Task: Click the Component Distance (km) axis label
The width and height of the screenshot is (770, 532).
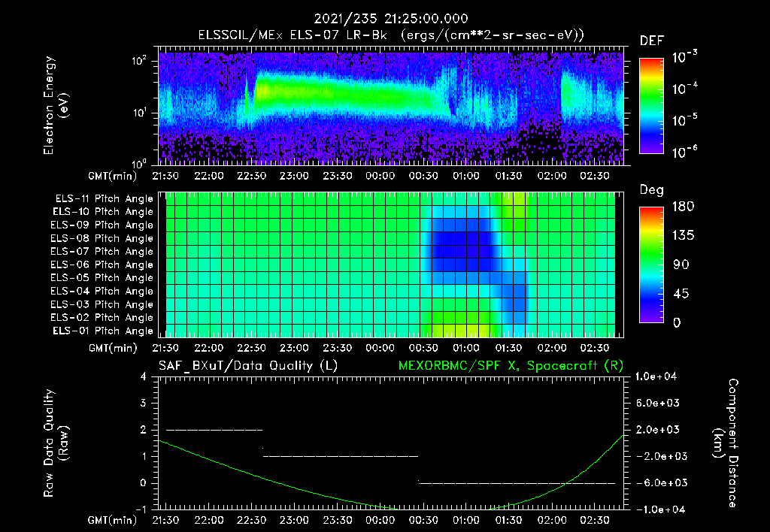Action: click(726, 443)
